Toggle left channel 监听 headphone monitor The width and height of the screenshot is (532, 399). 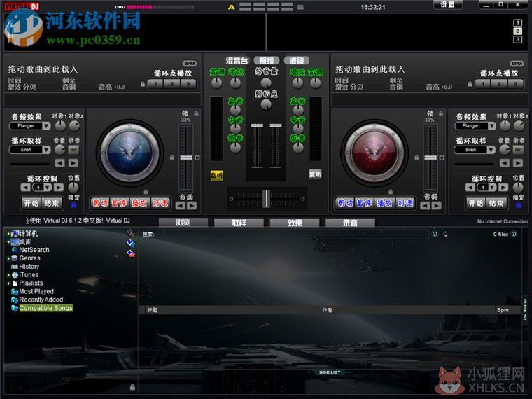point(217,176)
